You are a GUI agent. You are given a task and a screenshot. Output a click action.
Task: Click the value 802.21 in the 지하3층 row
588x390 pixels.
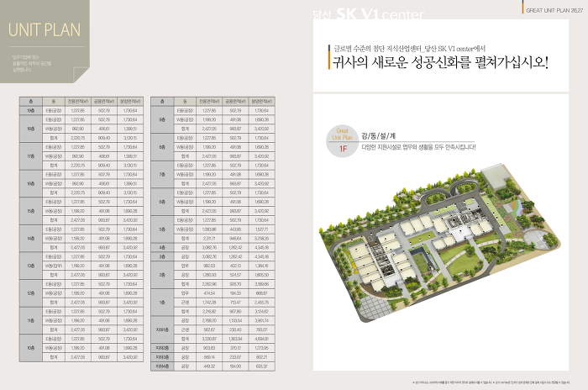(x=261, y=357)
